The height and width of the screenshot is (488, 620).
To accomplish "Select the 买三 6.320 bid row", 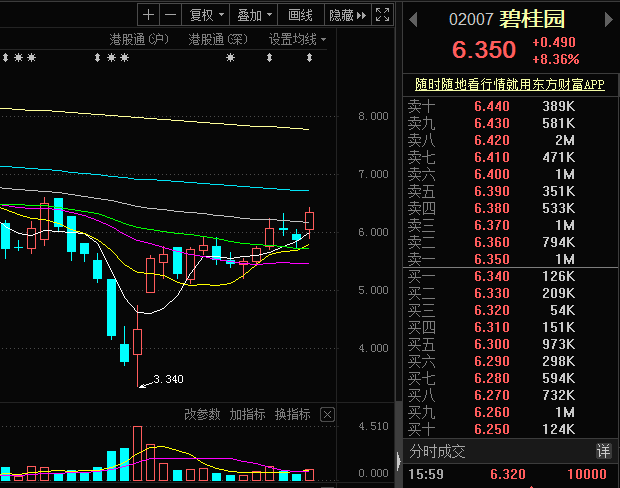I will 510,310.
